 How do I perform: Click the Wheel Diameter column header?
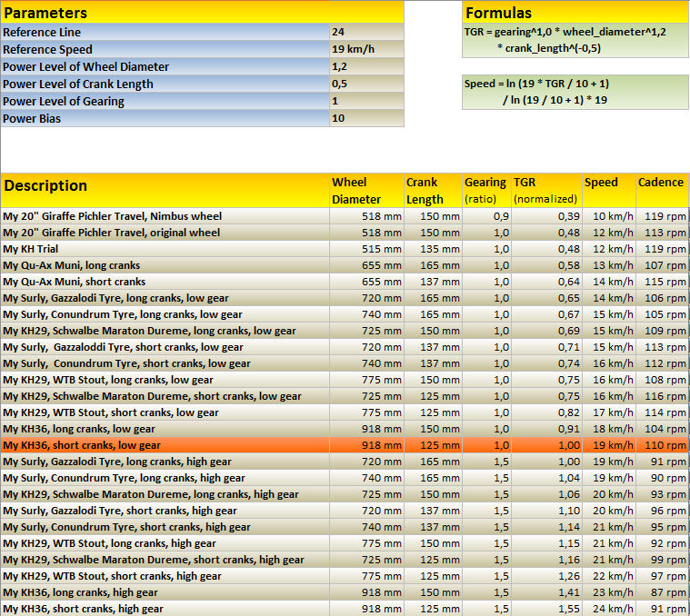[365, 190]
